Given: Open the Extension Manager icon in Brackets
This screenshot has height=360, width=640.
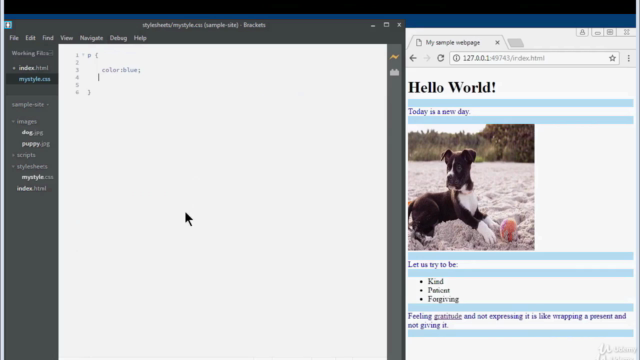Looking at the screenshot, I should [394, 73].
